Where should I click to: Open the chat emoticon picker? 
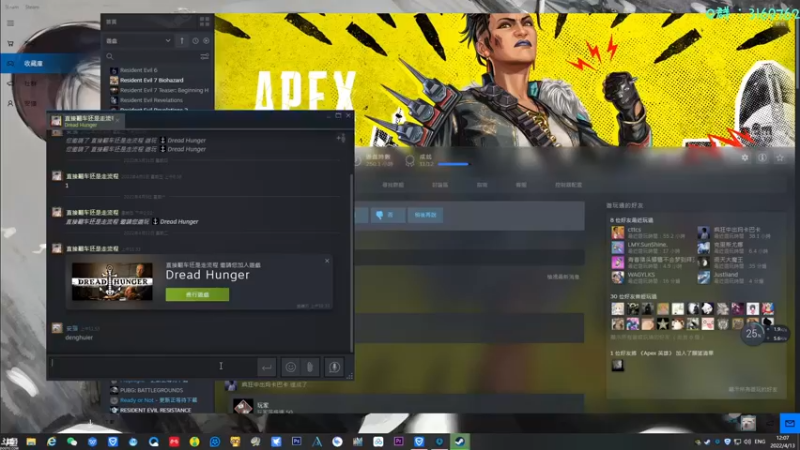[x=291, y=367]
